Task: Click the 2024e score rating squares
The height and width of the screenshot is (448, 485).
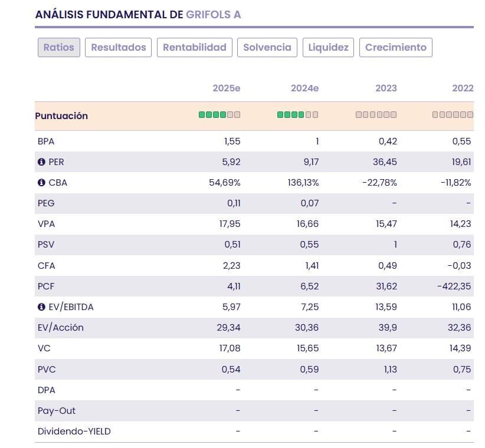Action: [x=298, y=115]
